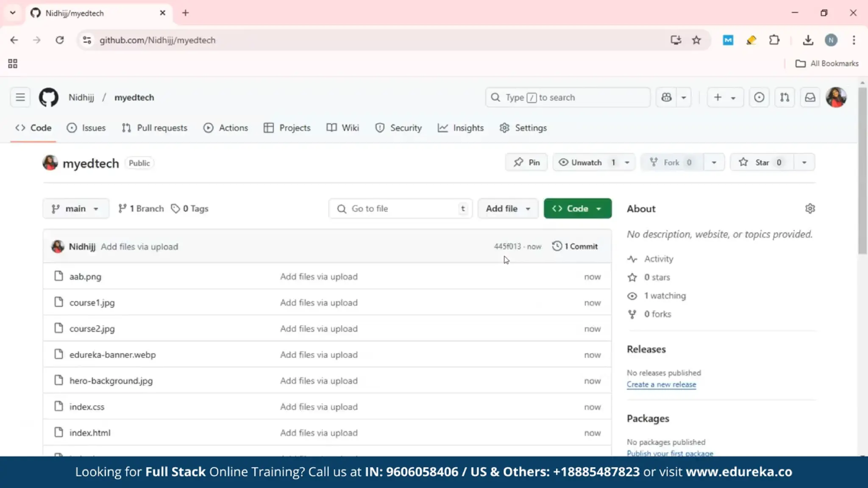View the 0 Tags link

[x=189, y=208]
